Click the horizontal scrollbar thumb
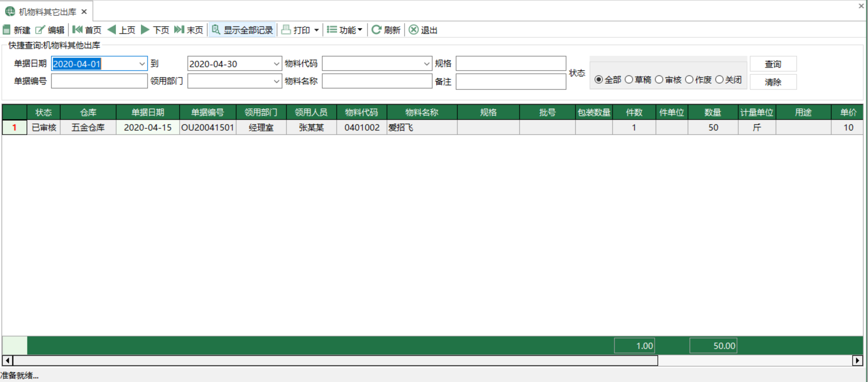The height and width of the screenshot is (382, 868). click(335, 360)
